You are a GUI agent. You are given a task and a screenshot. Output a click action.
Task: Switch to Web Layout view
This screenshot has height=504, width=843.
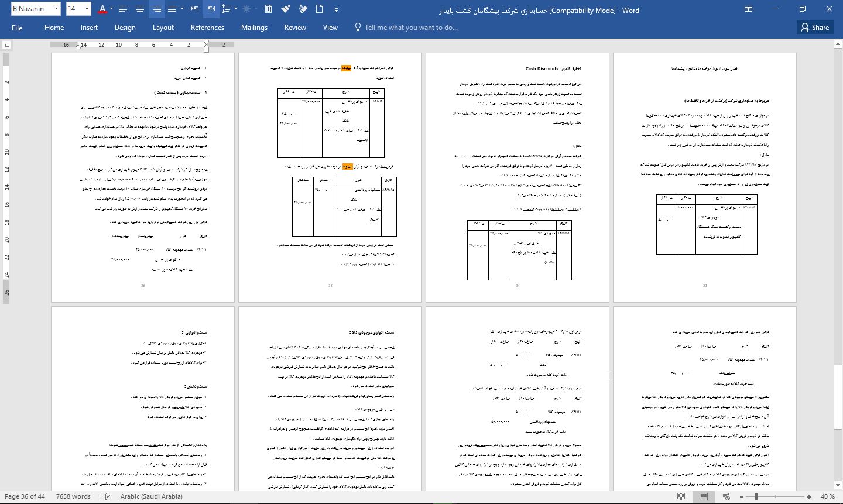point(725,496)
